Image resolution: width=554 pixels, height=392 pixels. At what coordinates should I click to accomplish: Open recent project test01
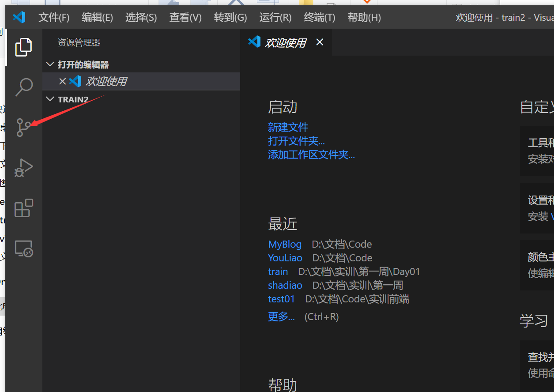click(x=281, y=299)
